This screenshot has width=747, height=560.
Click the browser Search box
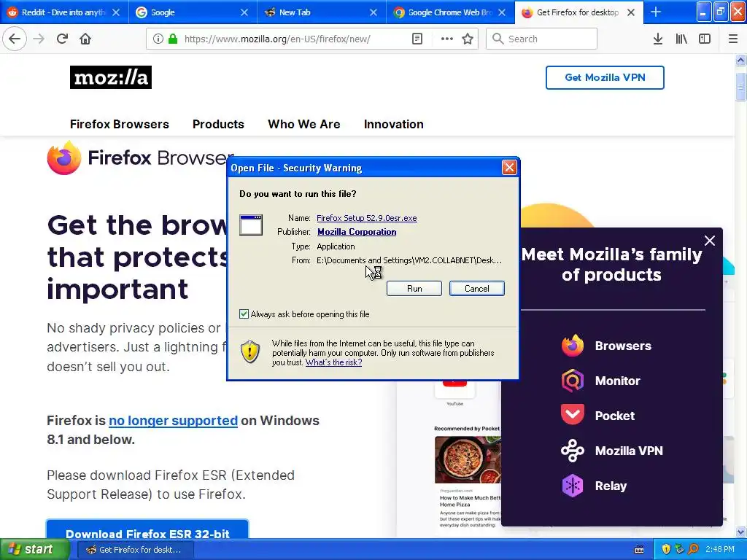click(542, 39)
